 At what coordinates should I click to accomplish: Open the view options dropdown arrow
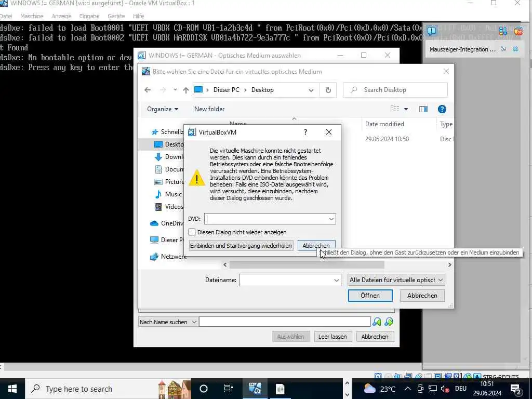[x=406, y=109]
